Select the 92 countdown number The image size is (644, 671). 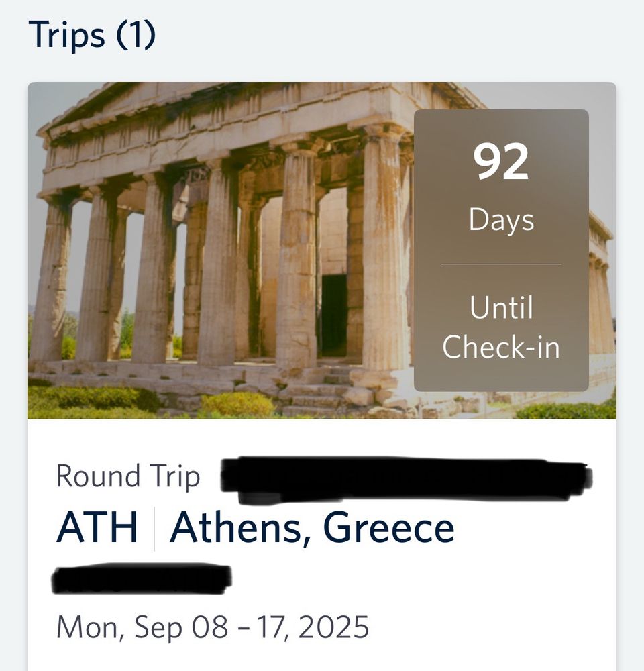(501, 161)
